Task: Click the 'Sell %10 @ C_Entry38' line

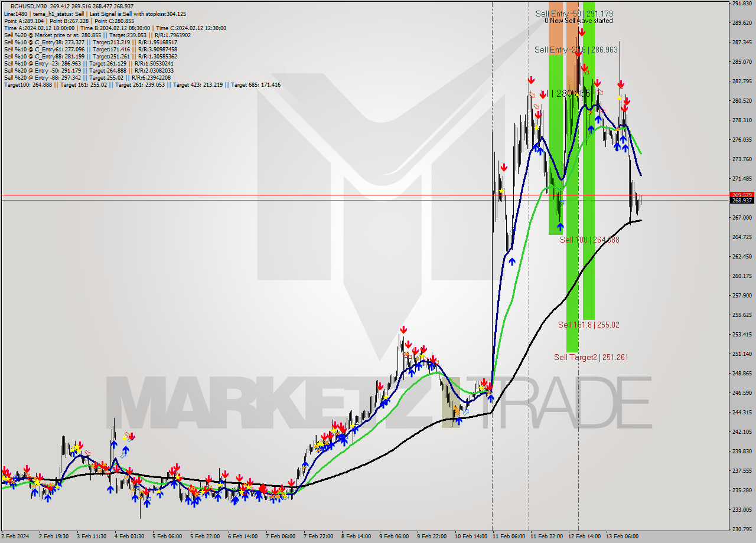Action: pos(90,42)
